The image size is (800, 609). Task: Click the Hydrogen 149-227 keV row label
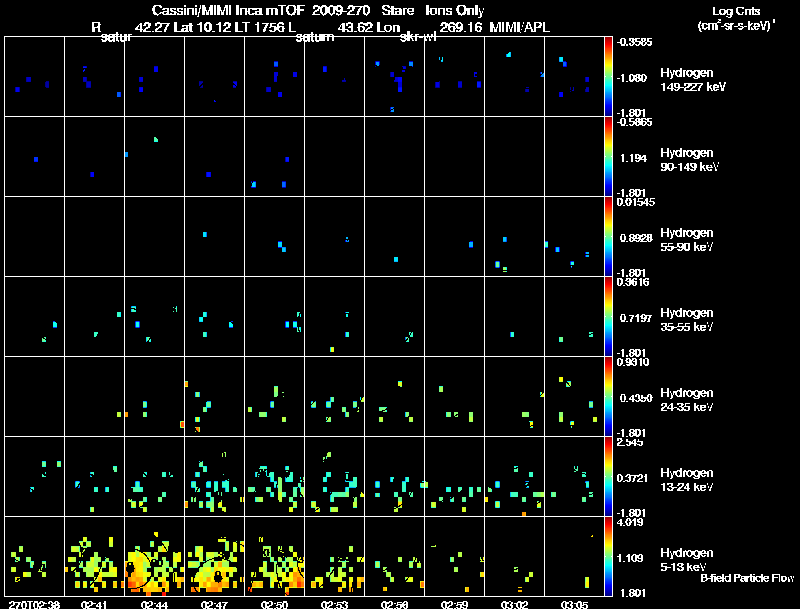[x=693, y=80]
